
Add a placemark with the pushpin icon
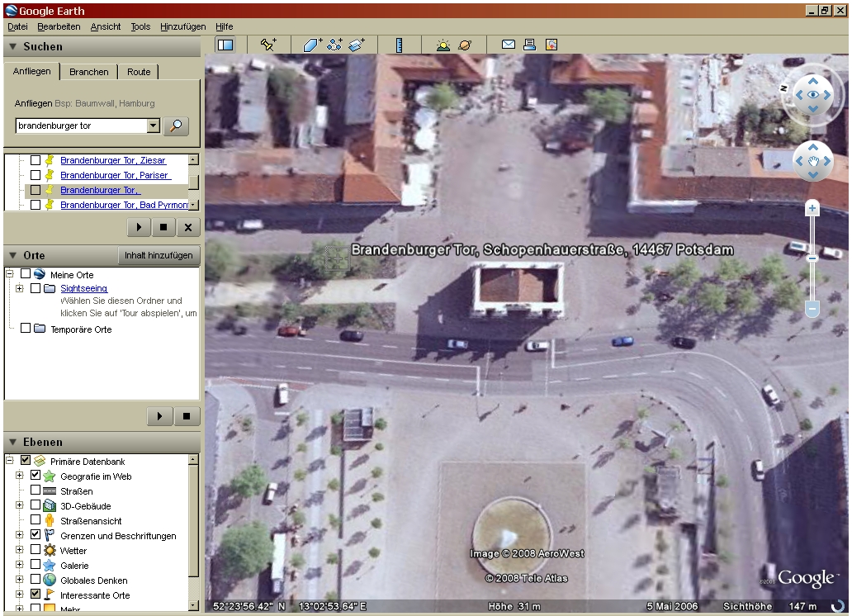[x=267, y=45]
